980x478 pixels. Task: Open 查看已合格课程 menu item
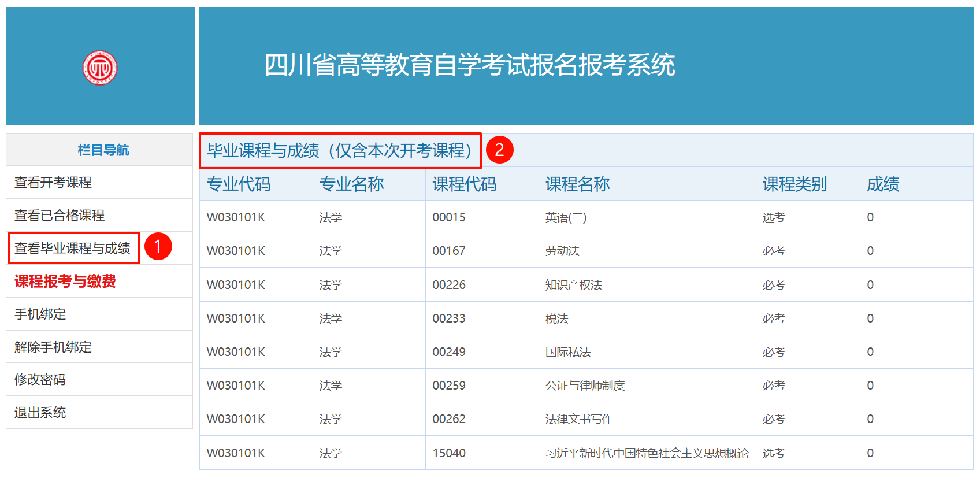pos(60,216)
